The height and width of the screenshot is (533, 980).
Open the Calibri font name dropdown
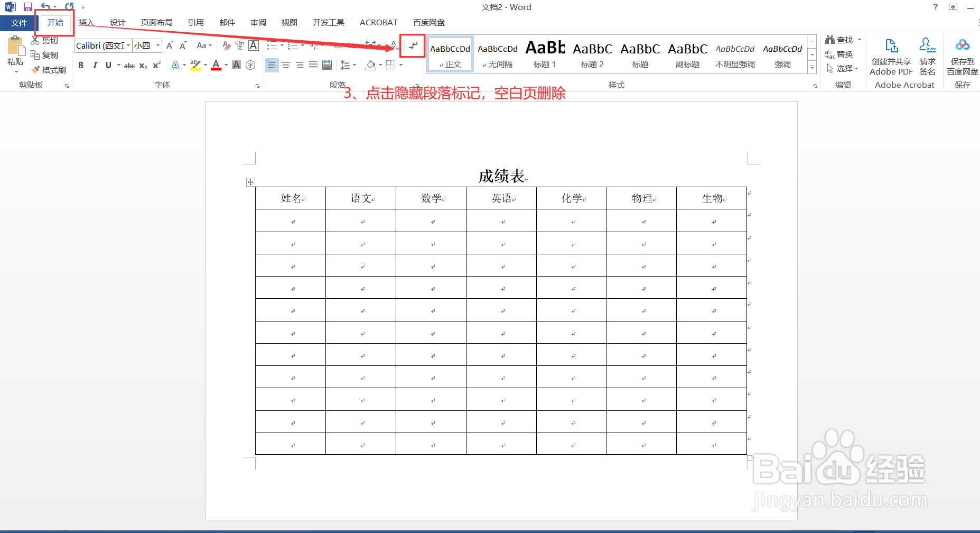click(x=128, y=45)
